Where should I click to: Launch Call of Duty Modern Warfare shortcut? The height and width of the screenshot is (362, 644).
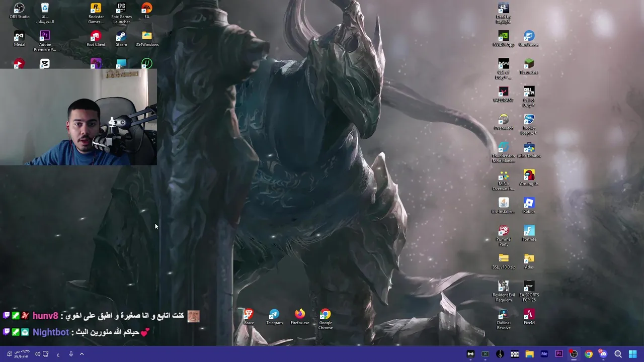point(503,69)
